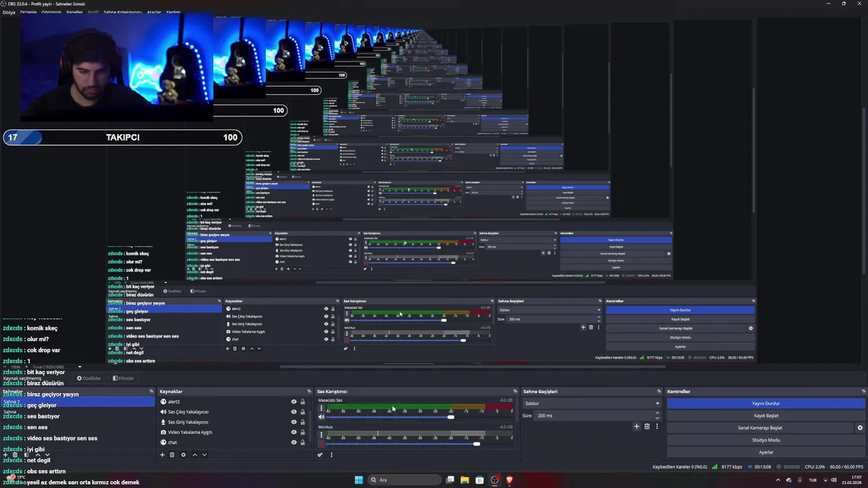Hide the Ses Çıkış Yakalayıcısı source
Image resolution: width=868 pixels, height=488 pixels.
tap(294, 412)
